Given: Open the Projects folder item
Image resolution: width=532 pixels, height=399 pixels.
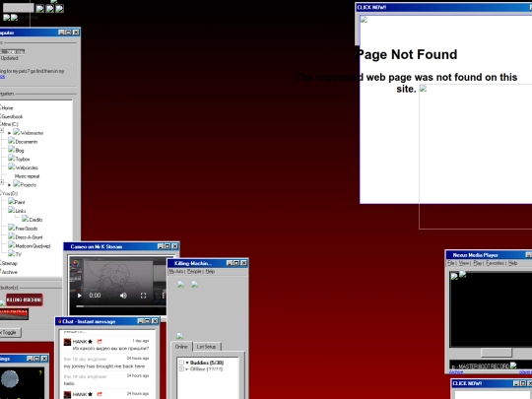Looking at the screenshot, I should point(25,184).
